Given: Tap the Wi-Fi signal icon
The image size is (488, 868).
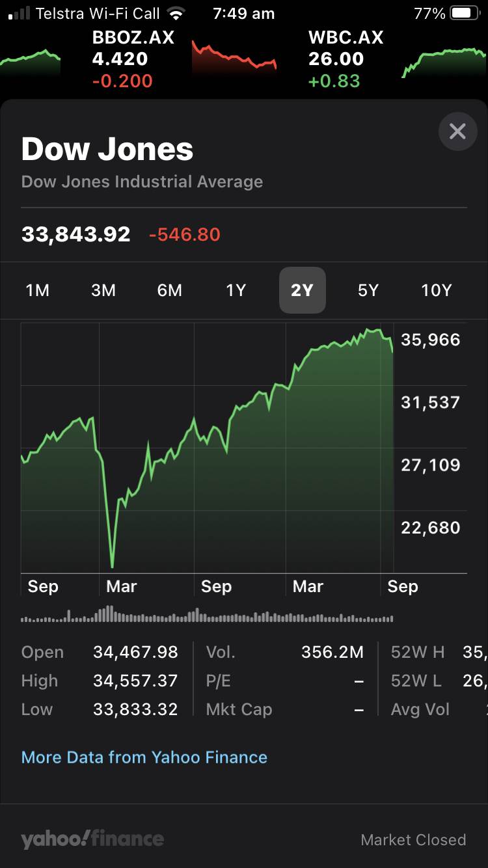Looking at the screenshot, I should tap(176, 13).
